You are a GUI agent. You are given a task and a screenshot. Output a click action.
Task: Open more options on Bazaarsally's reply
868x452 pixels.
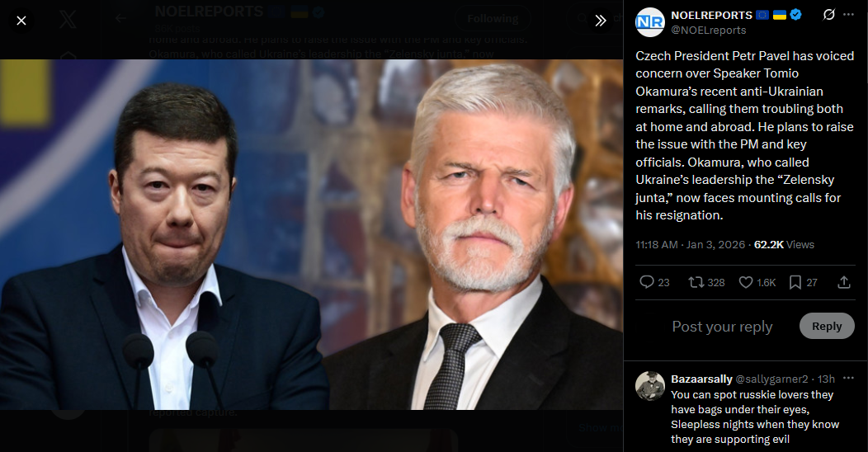tap(849, 379)
